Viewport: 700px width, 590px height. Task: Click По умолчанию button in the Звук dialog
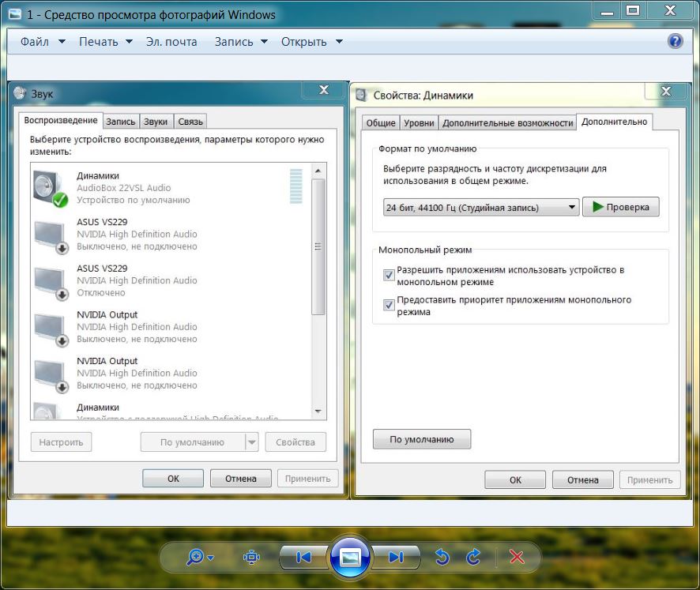(193, 442)
